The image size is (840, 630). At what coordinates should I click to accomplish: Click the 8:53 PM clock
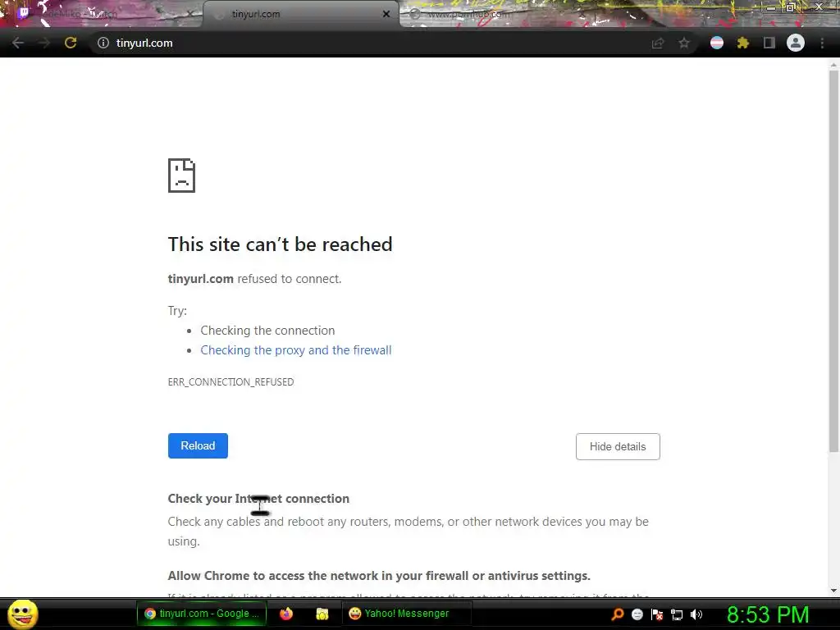click(x=768, y=614)
